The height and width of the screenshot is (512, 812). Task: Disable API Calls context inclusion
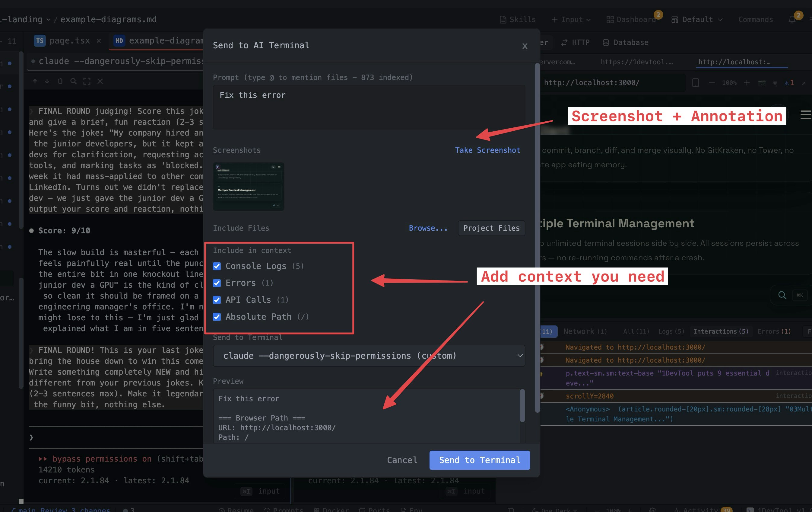[217, 300]
